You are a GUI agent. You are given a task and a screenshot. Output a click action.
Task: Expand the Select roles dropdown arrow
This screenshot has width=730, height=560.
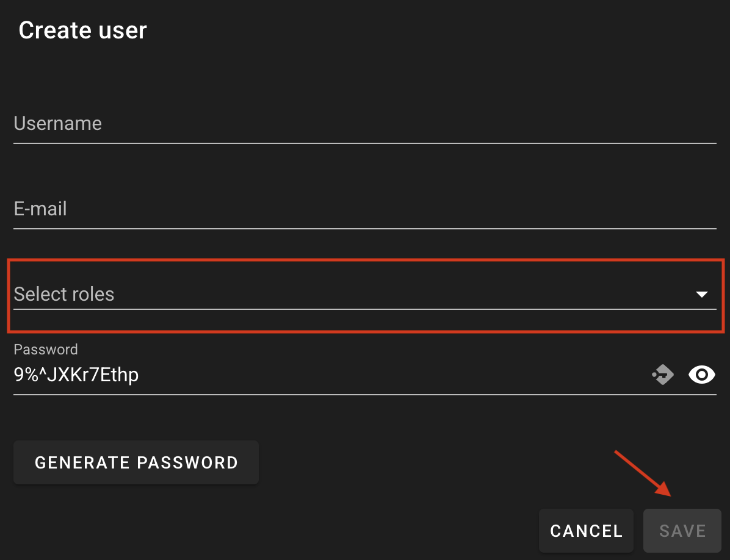pos(701,294)
